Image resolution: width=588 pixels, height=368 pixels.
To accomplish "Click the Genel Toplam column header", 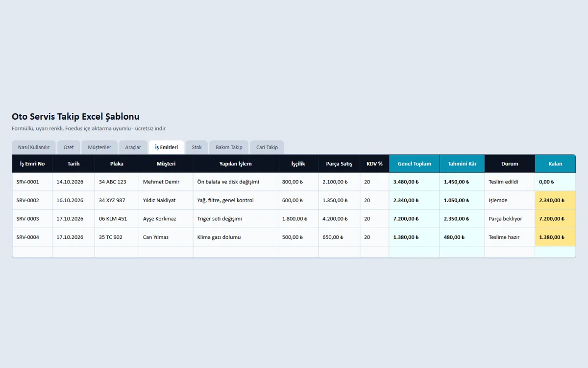I will click(x=415, y=164).
